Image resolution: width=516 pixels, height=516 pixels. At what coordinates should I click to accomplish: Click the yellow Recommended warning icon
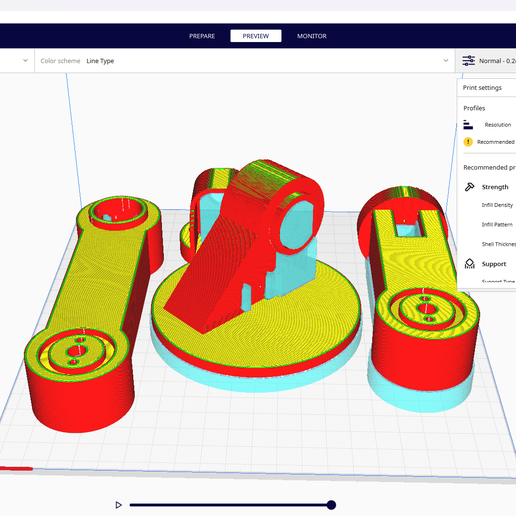tap(468, 142)
